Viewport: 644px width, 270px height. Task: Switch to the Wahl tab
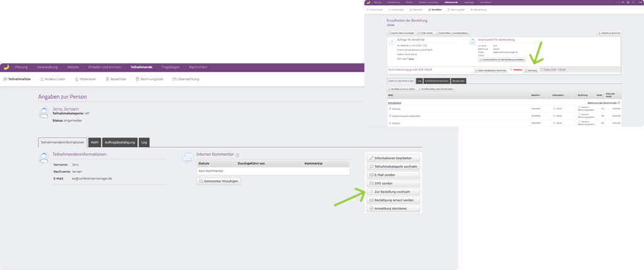(94, 143)
